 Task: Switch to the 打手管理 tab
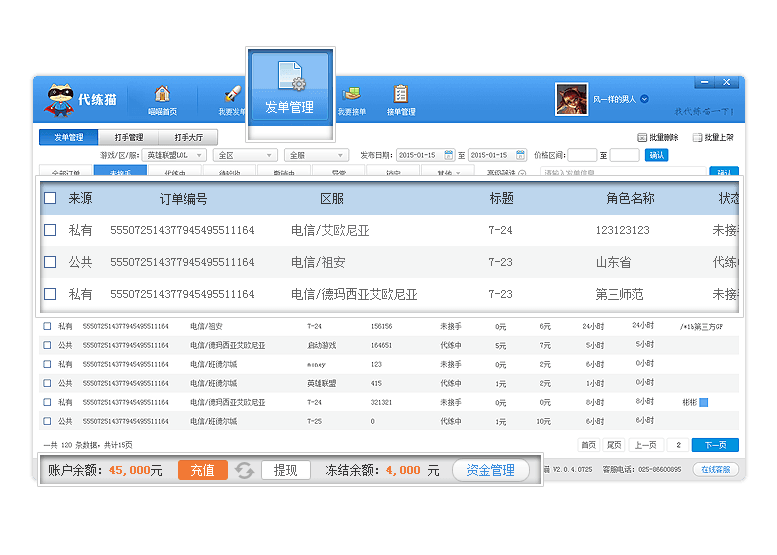[x=129, y=137]
